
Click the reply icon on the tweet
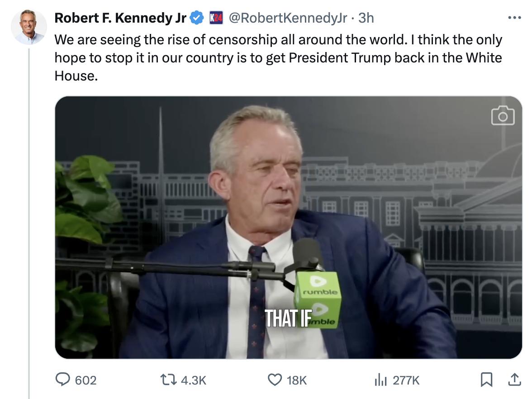point(62,380)
